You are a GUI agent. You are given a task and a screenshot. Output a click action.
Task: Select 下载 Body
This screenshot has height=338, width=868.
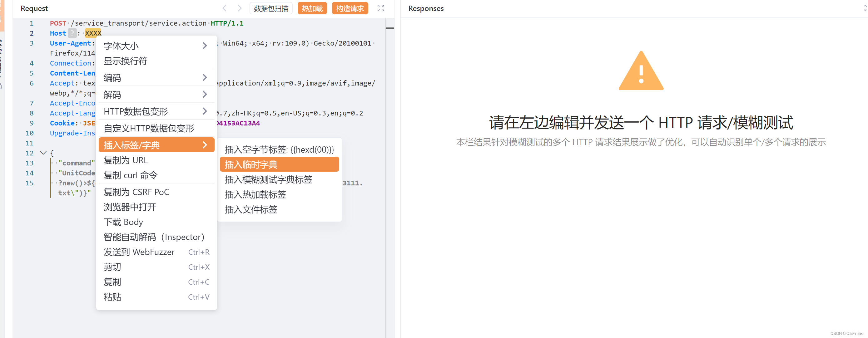coord(156,222)
